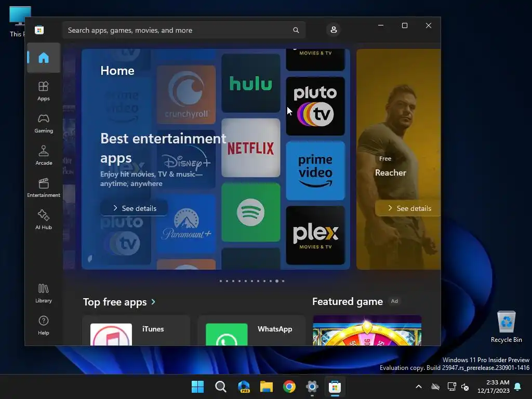532x399 pixels.
Task: Open the AI Hub section
Action: click(44, 220)
